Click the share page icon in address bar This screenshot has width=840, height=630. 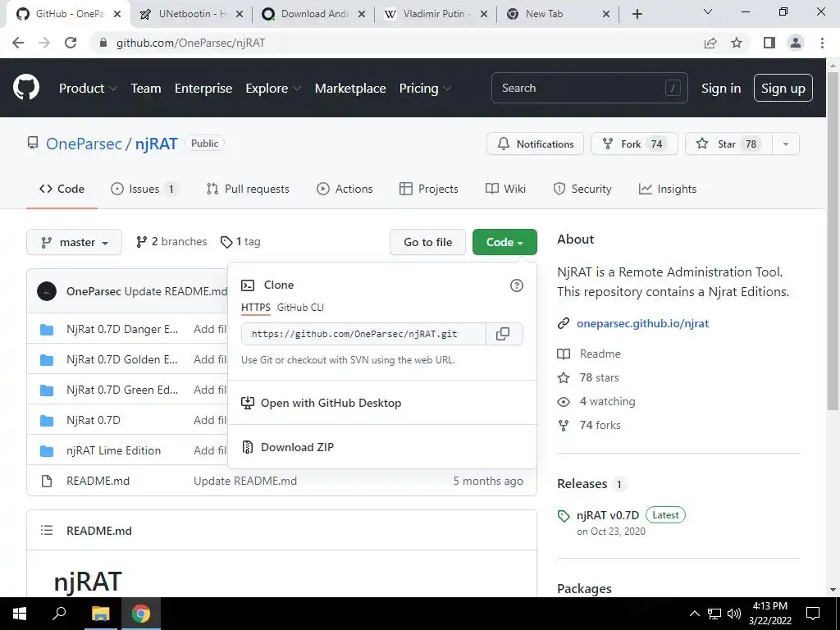tap(710, 43)
